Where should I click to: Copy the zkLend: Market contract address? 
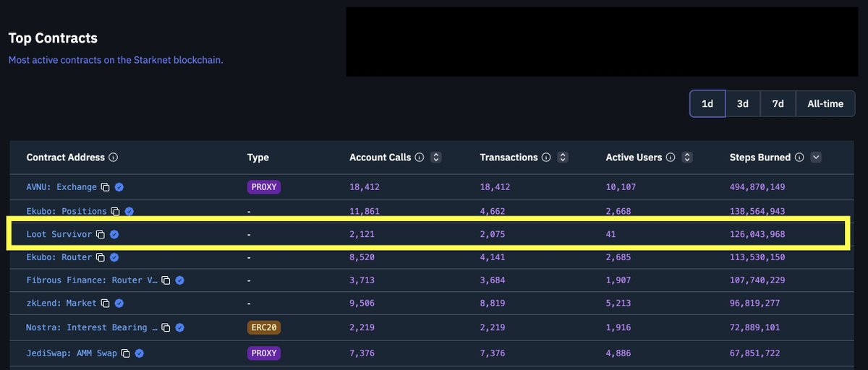(106, 304)
